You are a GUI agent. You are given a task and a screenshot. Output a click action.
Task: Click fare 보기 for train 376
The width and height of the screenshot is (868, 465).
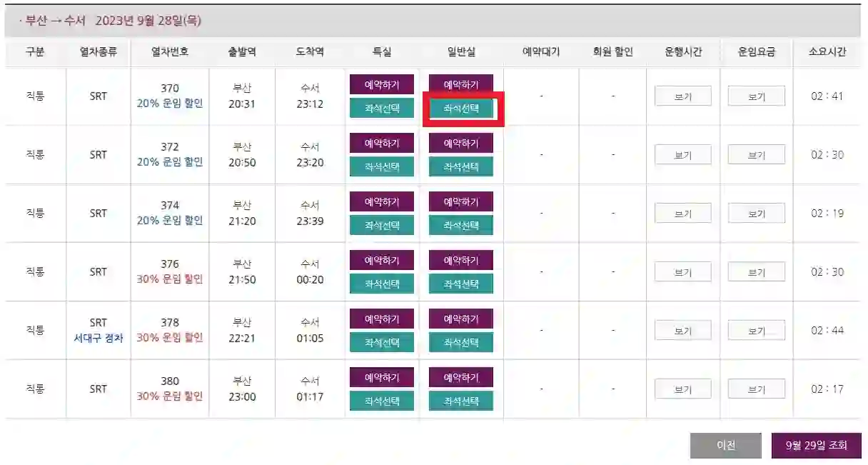tap(755, 271)
